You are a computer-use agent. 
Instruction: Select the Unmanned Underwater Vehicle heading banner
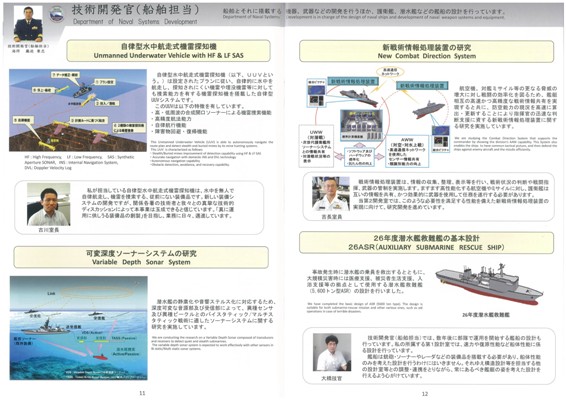pyautogui.click(x=168, y=51)
